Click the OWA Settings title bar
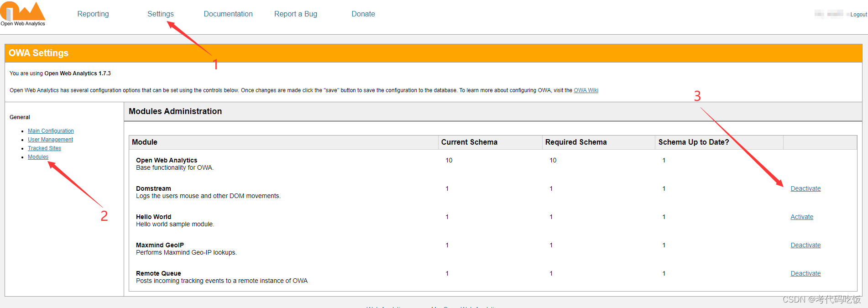868x308 pixels. (x=433, y=53)
